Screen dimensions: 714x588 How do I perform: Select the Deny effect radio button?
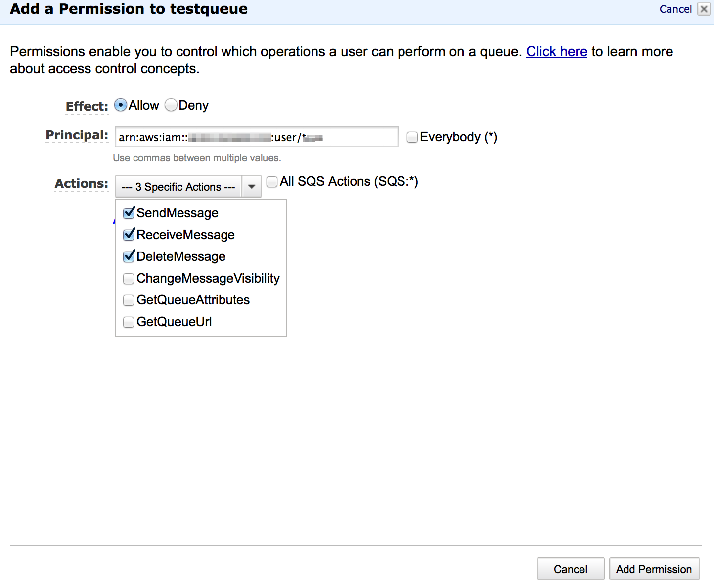(x=171, y=105)
